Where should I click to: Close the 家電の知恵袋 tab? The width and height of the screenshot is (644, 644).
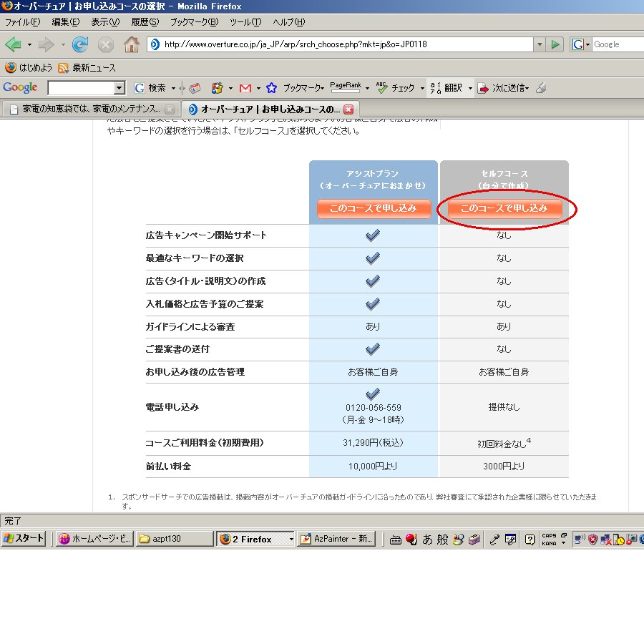[x=169, y=109]
